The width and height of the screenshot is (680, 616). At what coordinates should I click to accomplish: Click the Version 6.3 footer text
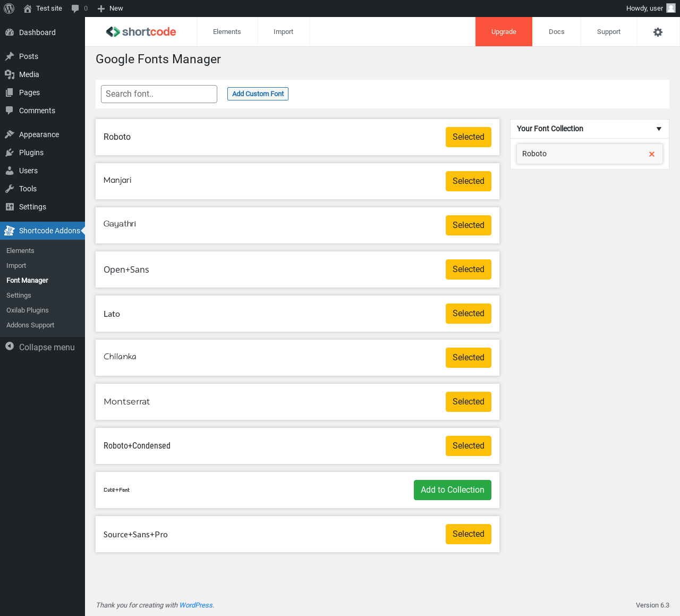pos(652,605)
